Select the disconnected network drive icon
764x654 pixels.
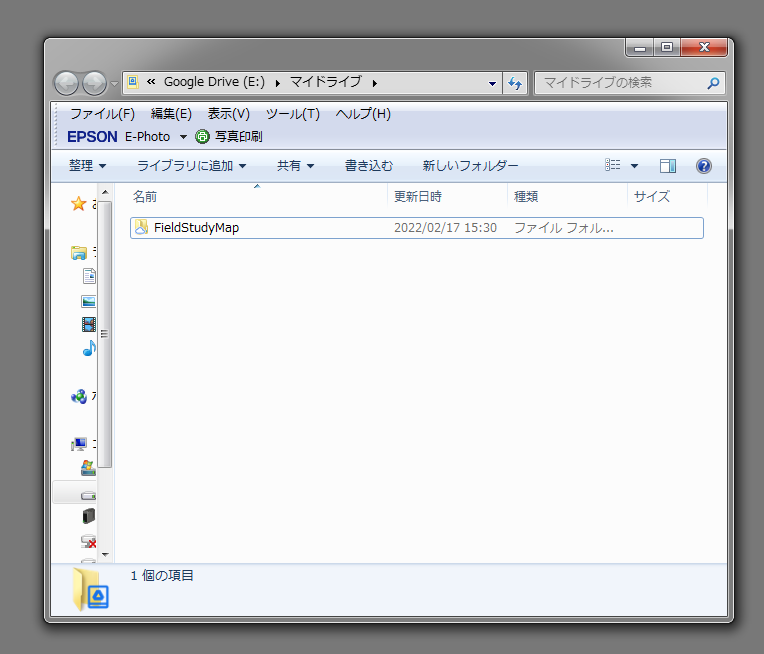[x=88, y=541]
